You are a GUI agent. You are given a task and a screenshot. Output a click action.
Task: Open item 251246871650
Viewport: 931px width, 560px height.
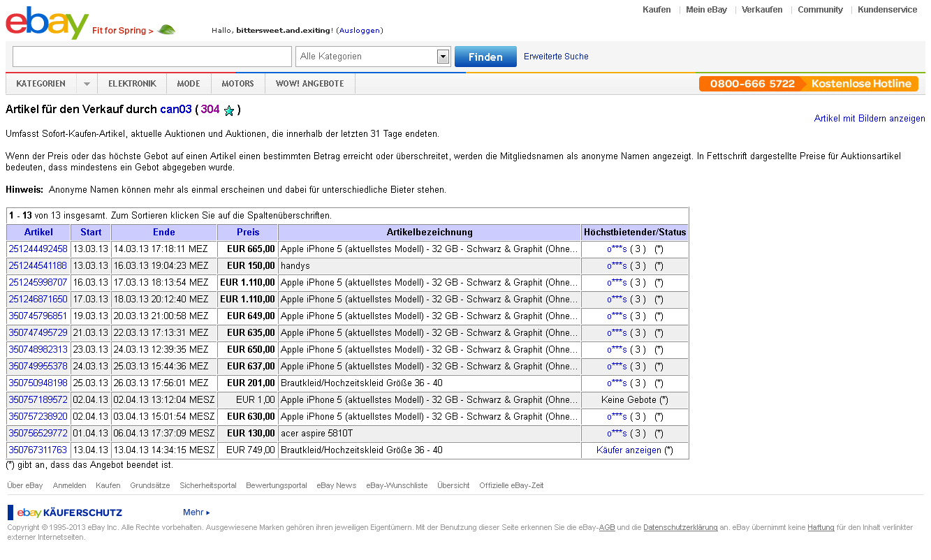[x=38, y=300]
